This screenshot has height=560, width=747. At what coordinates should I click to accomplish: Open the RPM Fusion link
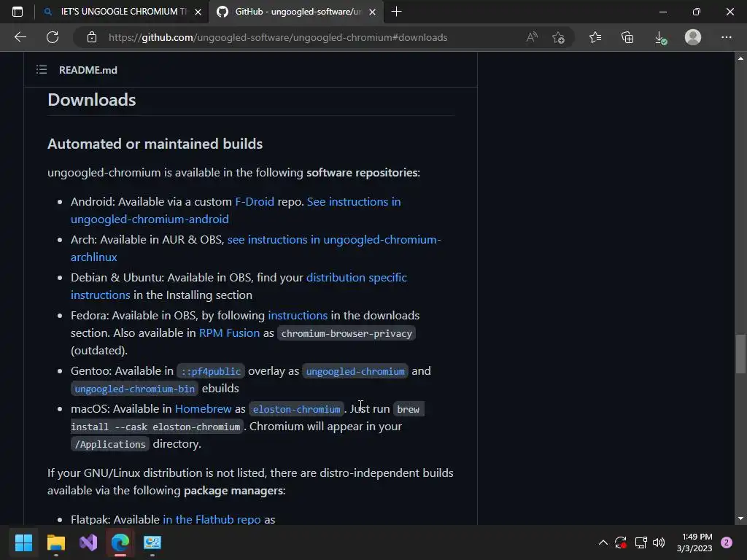[229, 332]
